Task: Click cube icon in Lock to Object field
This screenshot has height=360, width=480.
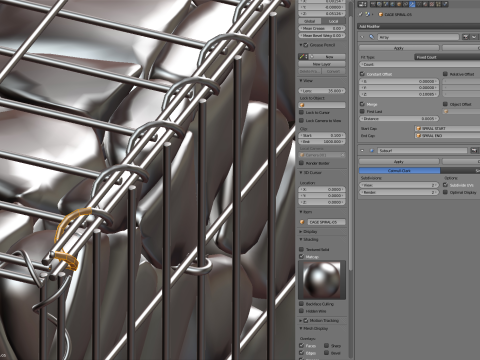Action: click(x=302, y=105)
